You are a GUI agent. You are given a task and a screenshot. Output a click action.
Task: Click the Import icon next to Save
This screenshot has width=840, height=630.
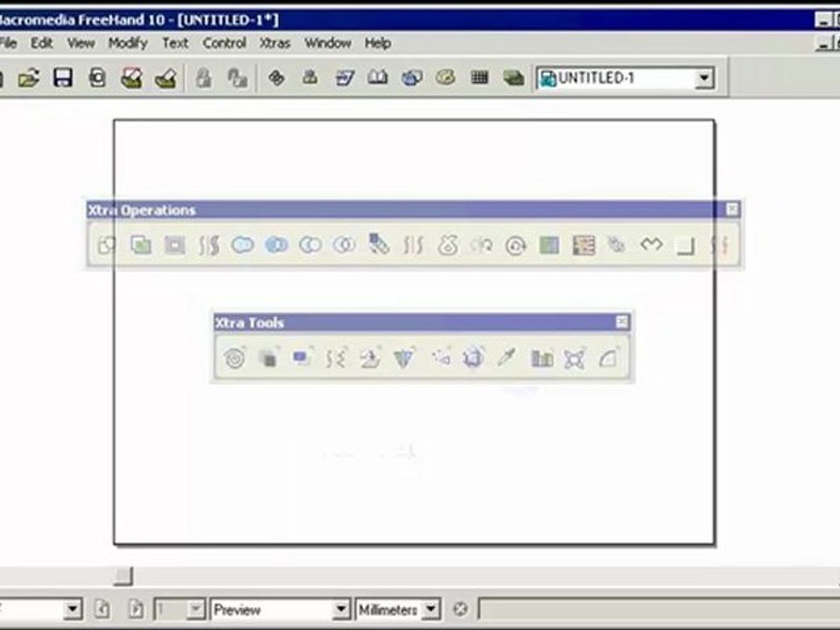(97, 78)
